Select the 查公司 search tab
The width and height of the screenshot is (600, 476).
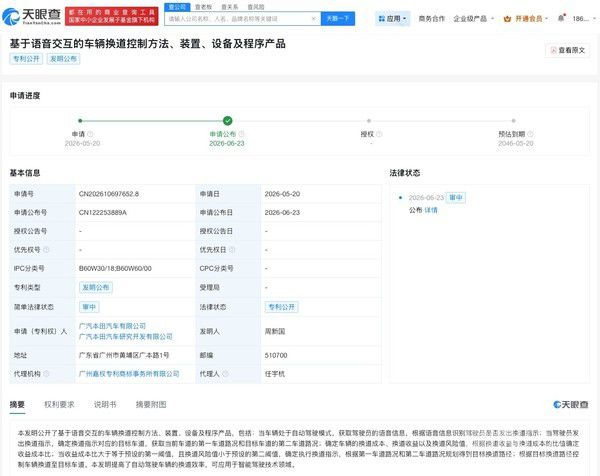coord(177,7)
